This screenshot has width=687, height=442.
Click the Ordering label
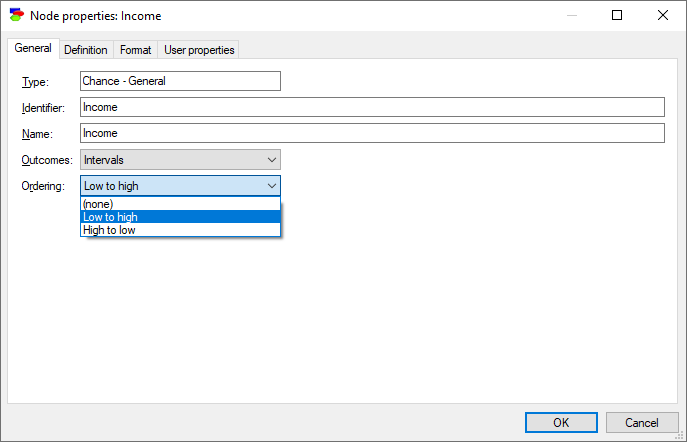pos(43,186)
